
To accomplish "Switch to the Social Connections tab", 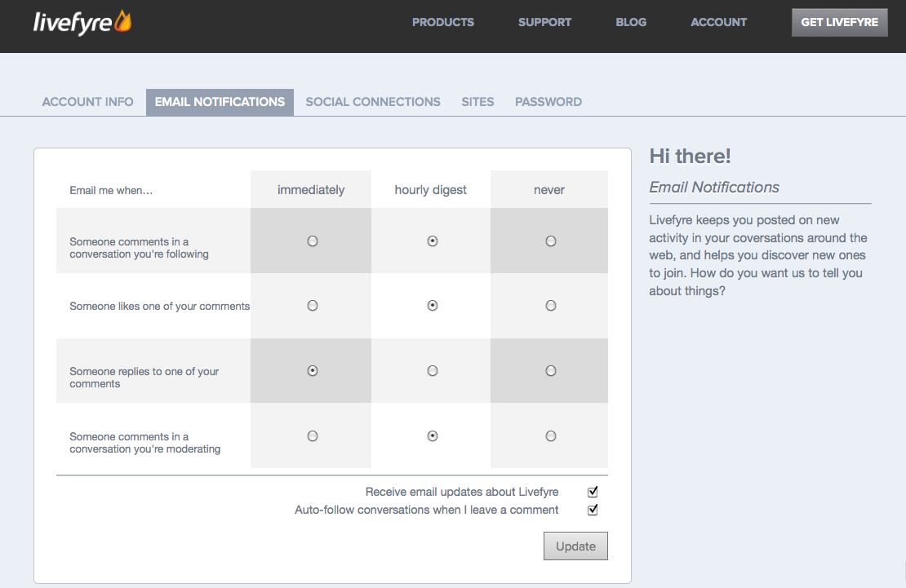I will pyautogui.click(x=373, y=102).
